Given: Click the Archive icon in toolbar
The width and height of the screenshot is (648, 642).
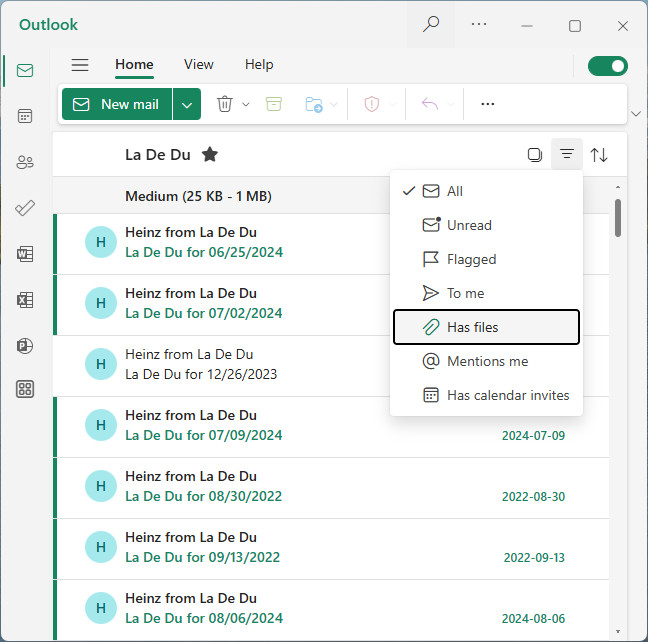Looking at the screenshot, I should (274, 104).
